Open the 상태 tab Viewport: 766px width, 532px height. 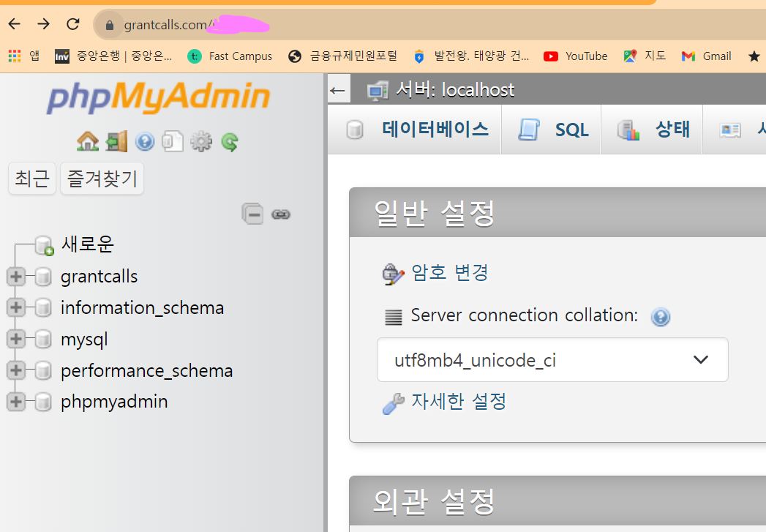(x=652, y=130)
